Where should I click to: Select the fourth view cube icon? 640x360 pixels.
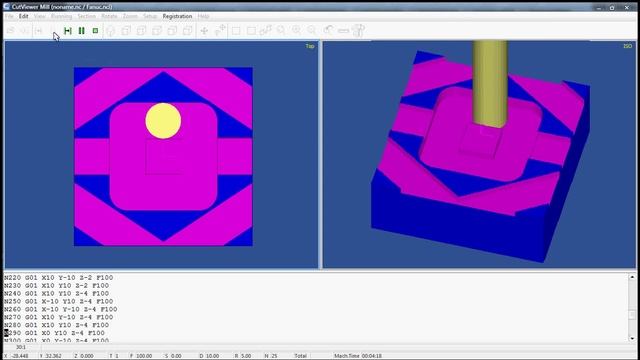point(157,31)
